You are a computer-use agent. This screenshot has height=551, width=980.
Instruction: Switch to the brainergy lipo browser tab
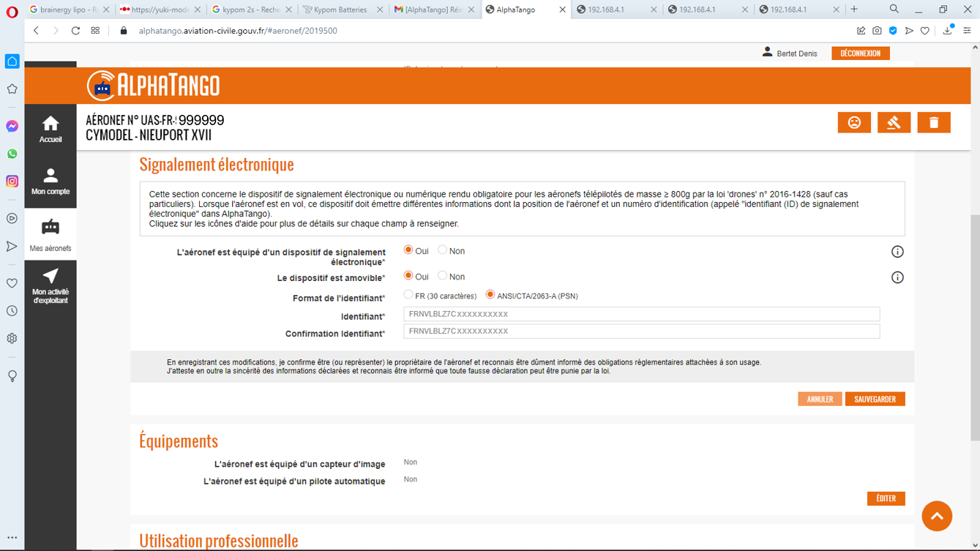(67, 10)
